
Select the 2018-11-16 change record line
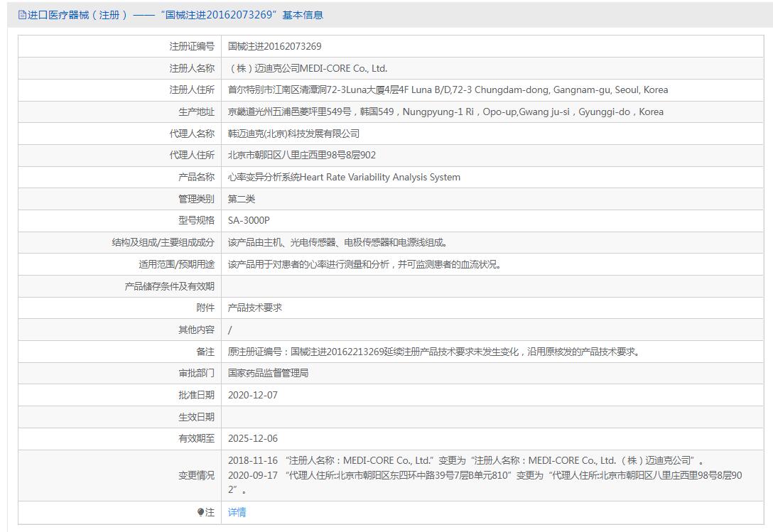click(x=466, y=460)
